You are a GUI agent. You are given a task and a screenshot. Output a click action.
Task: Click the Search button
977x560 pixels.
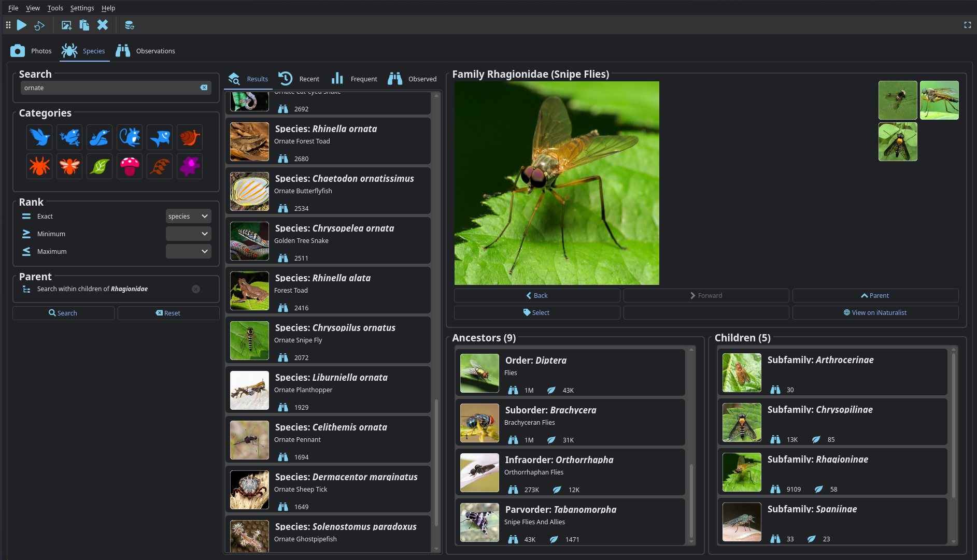(63, 313)
